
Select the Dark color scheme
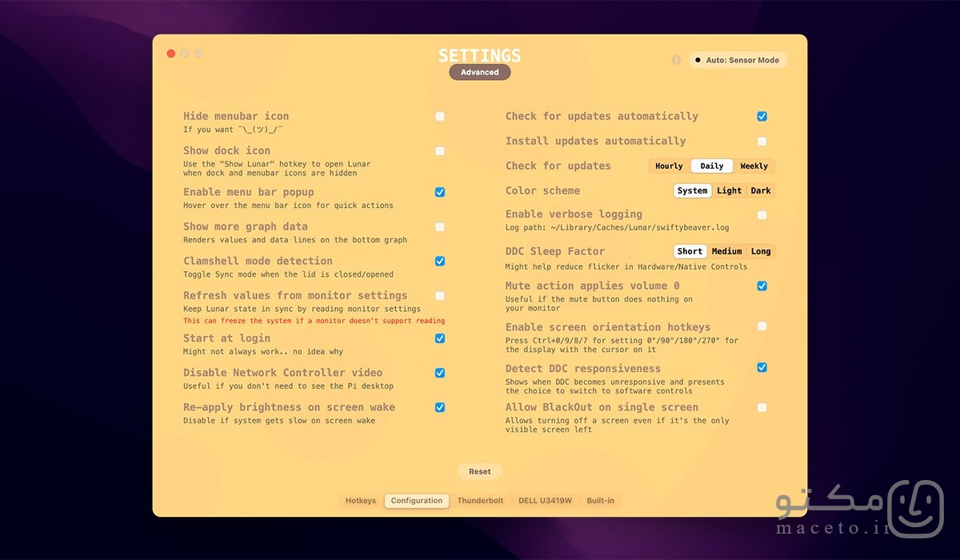click(x=761, y=191)
